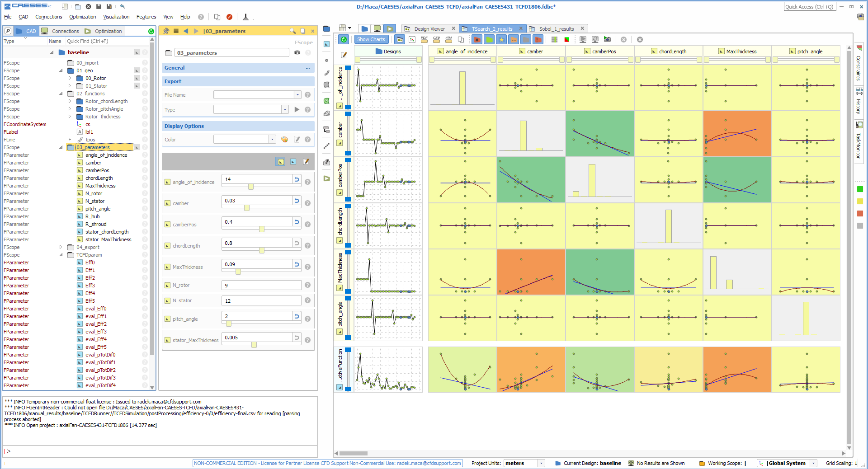868x469 pixels.
Task: Click the Show Charts button
Action: [371, 40]
